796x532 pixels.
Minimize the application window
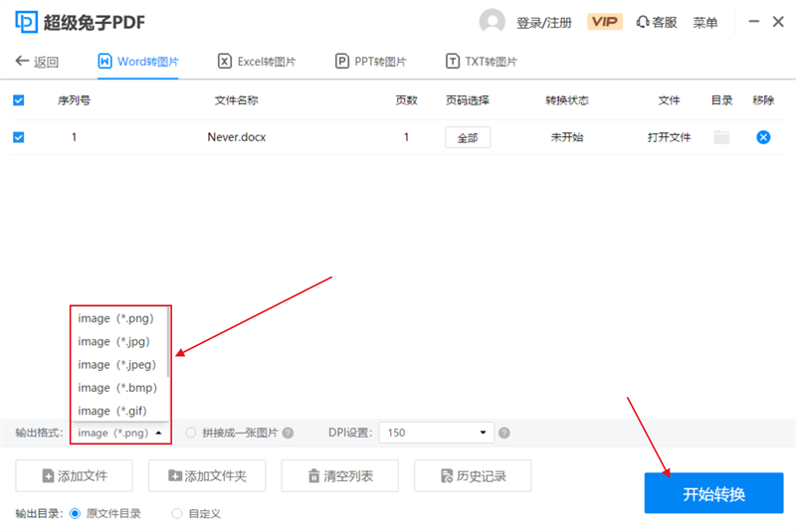(754, 21)
